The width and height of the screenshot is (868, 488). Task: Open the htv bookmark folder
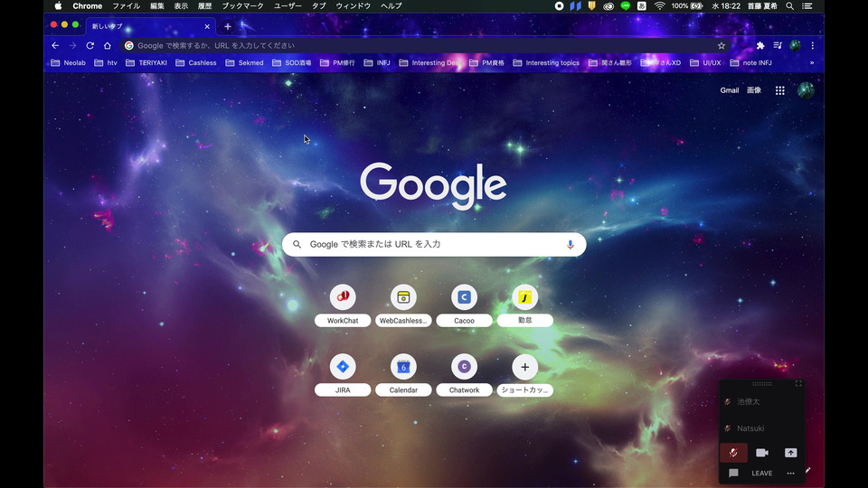(x=106, y=63)
